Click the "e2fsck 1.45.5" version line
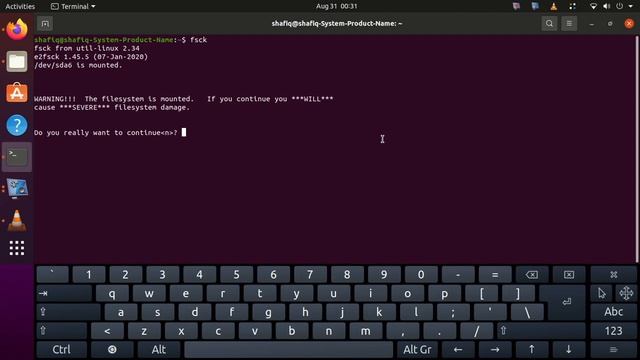This screenshot has width=640, height=360. 91,57
